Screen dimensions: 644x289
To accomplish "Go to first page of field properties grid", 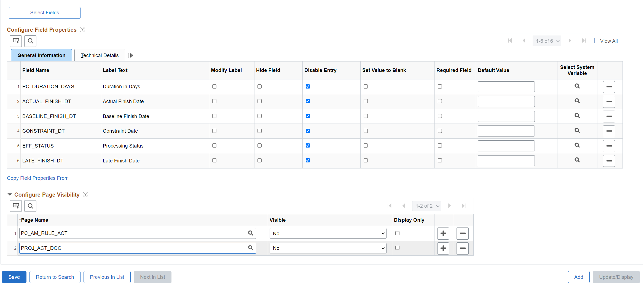I will pos(510,41).
